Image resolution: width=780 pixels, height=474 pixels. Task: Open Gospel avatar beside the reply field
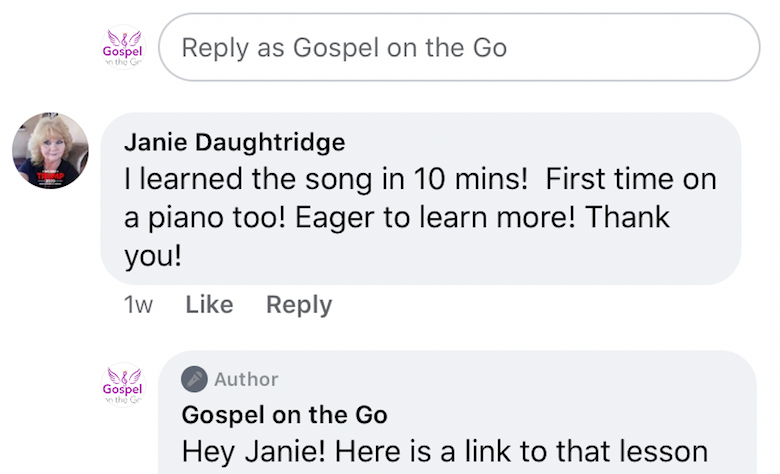(123, 47)
